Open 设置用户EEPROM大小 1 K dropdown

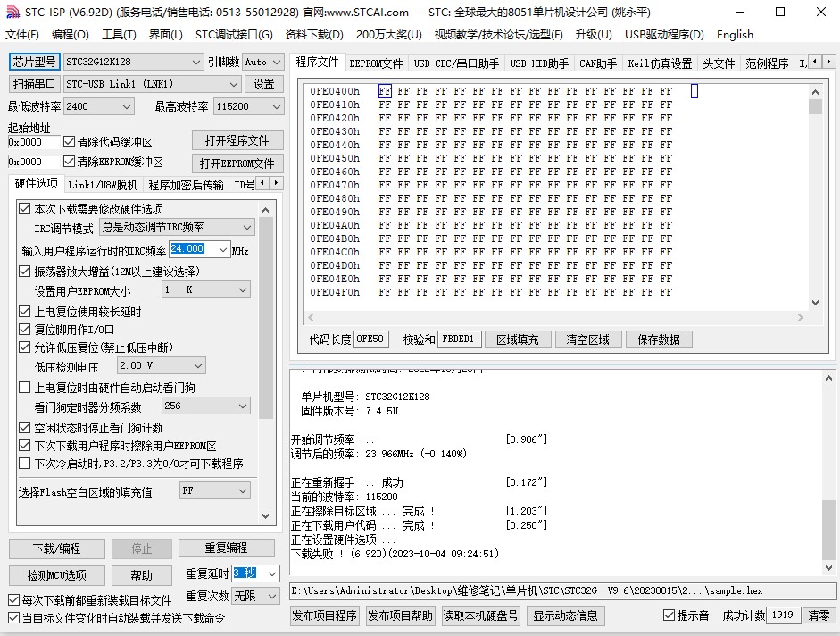[x=205, y=289]
